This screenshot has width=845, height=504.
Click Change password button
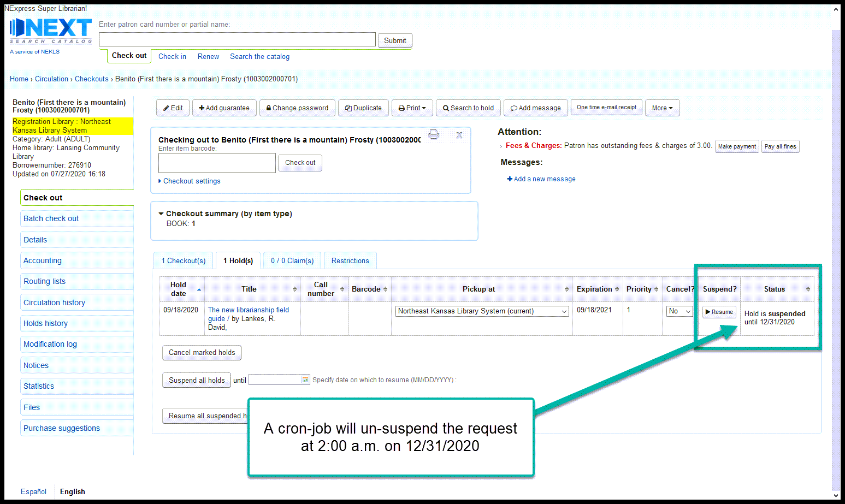pyautogui.click(x=297, y=108)
